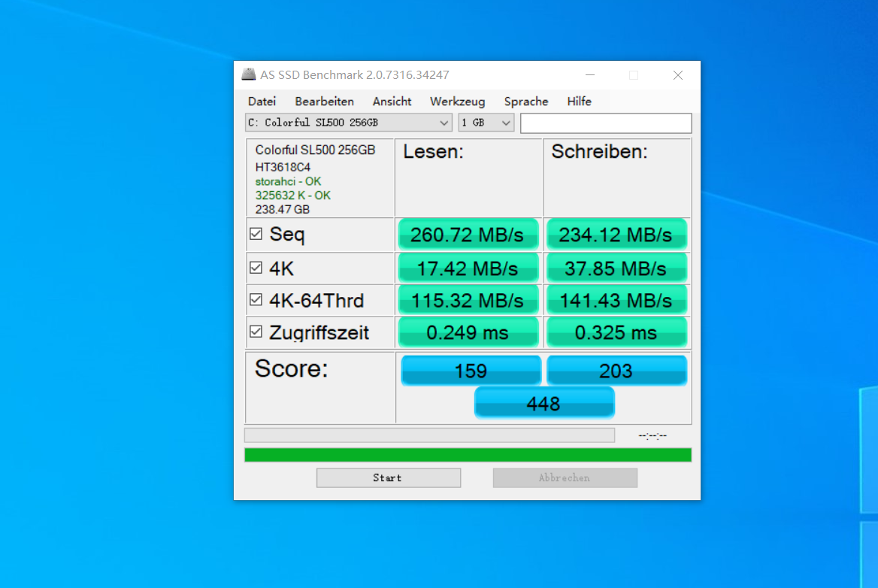
Task: Uncheck the 4K-64Thrd test checkbox
Action: point(256,299)
